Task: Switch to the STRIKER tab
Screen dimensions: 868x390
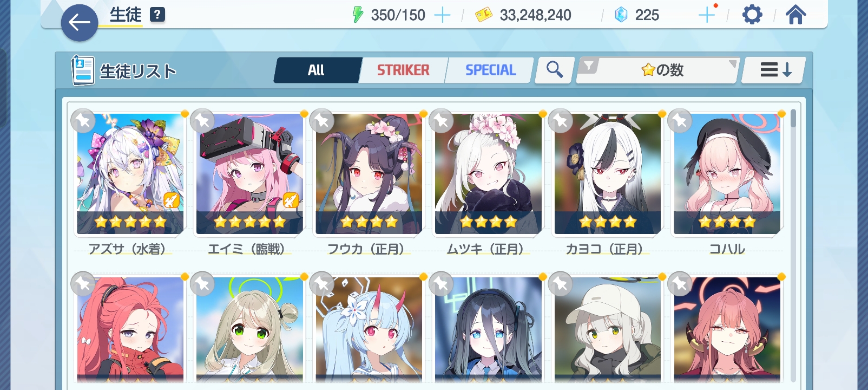Action: [403, 70]
